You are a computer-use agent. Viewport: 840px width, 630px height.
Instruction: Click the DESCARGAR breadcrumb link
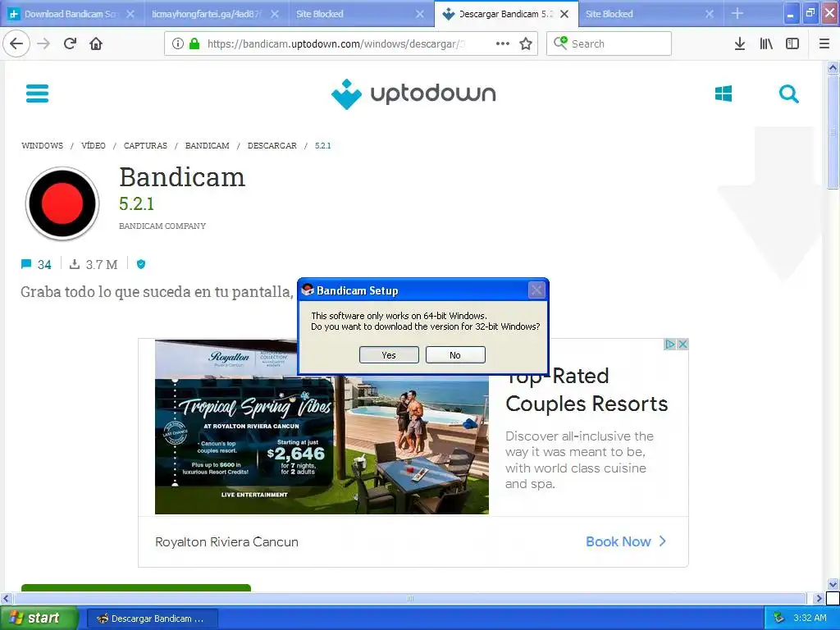272,146
